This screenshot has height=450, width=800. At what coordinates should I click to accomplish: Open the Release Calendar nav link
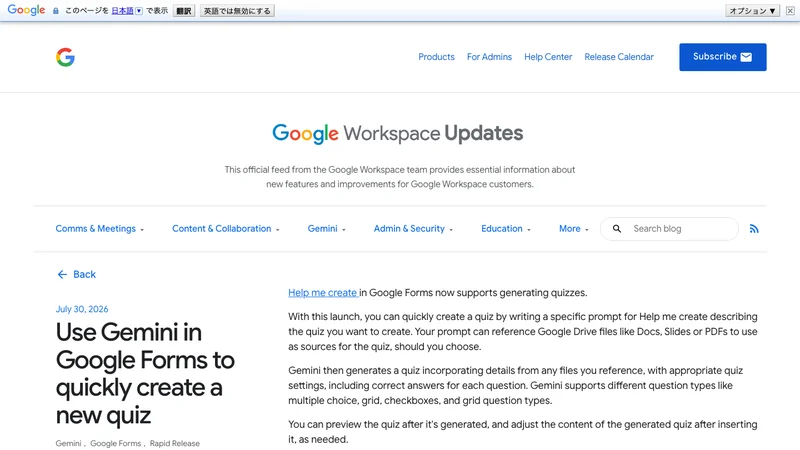[x=619, y=57]
